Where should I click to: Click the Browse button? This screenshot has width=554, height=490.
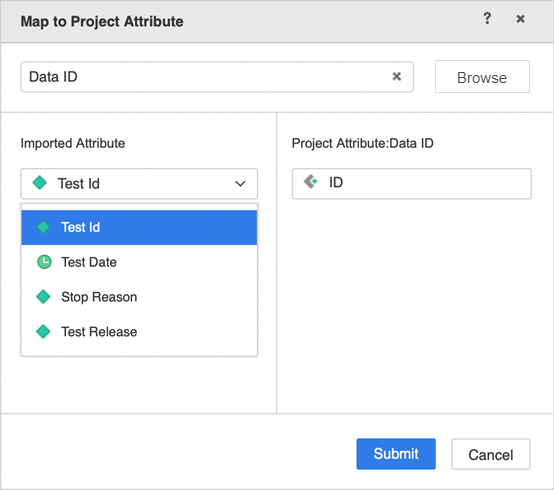[x=482, y=77]
